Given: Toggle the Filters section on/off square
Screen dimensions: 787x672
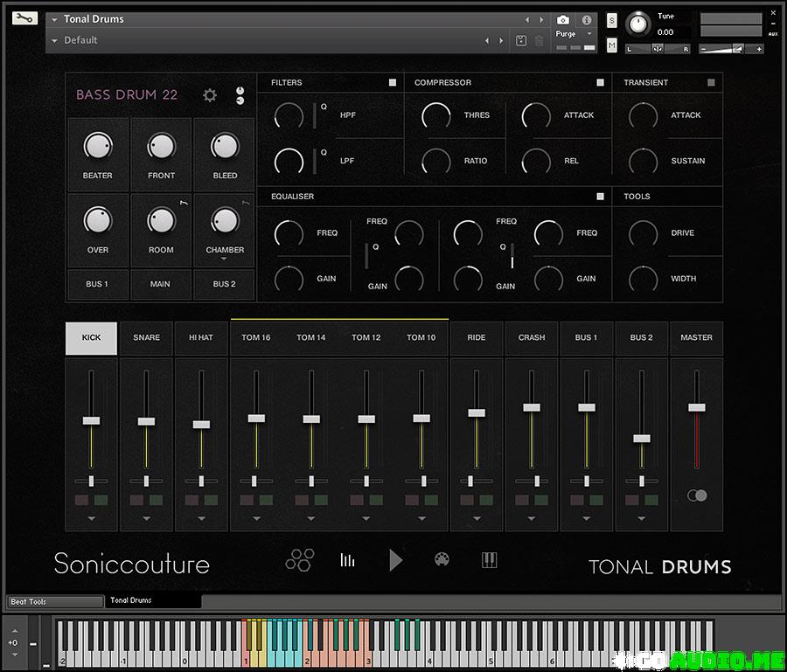Looking at the screenshot, I should (393, 83).
